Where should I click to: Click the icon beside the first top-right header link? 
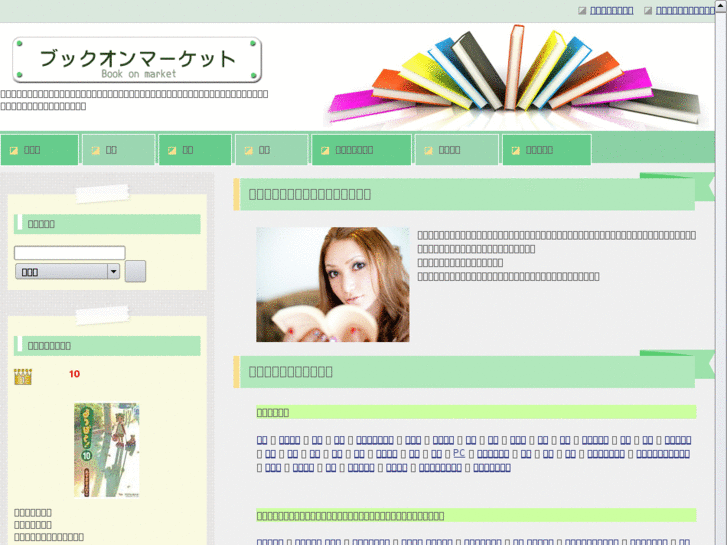coord(582,10)
